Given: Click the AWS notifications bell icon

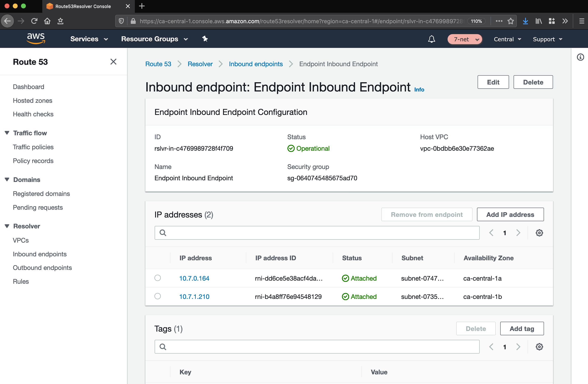Looking at the screenshot, I should (431, 39).
